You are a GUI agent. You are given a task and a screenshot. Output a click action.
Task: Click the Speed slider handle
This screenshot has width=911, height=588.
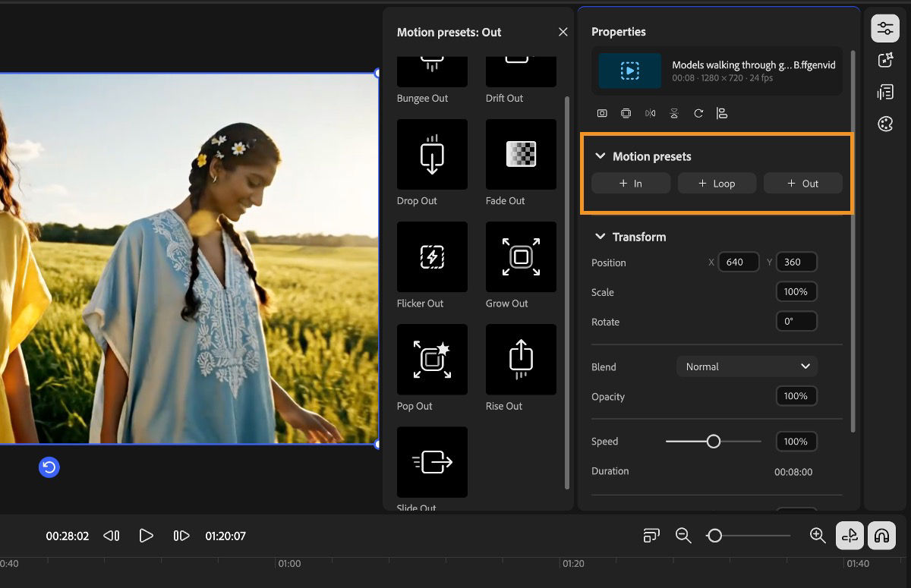[x=713, y=441]
